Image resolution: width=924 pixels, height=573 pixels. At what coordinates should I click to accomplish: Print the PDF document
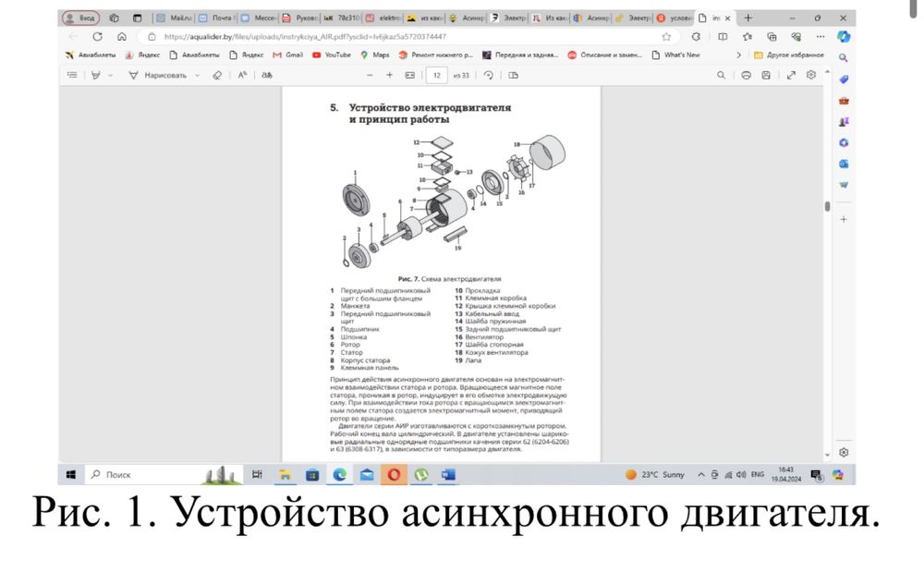746,76
